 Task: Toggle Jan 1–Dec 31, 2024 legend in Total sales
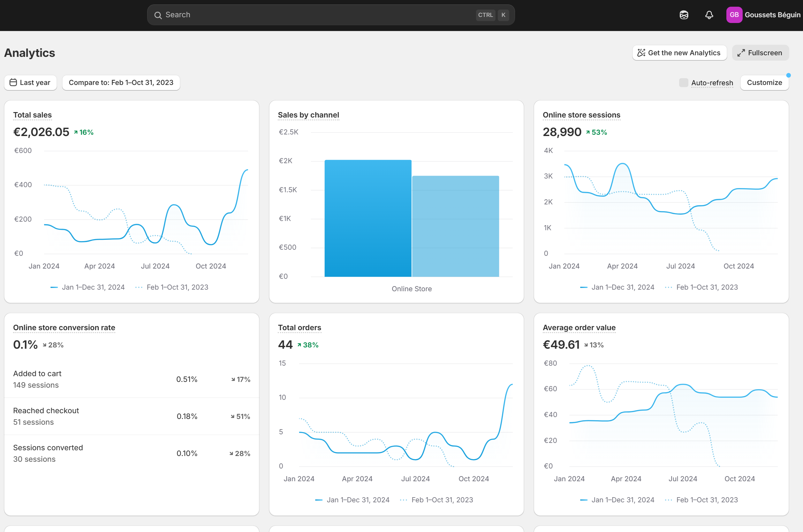pos(87,287)
